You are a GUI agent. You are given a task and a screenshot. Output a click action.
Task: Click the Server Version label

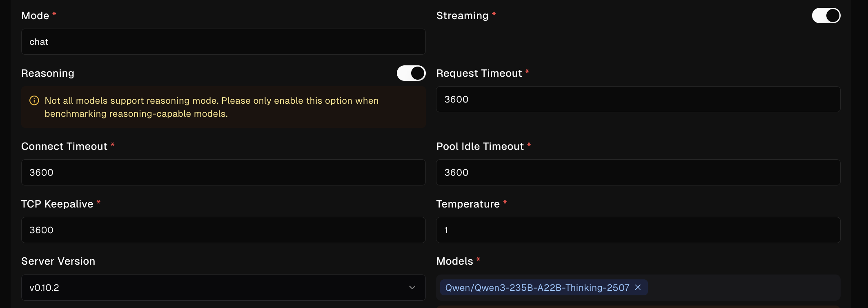coord(58,261)
